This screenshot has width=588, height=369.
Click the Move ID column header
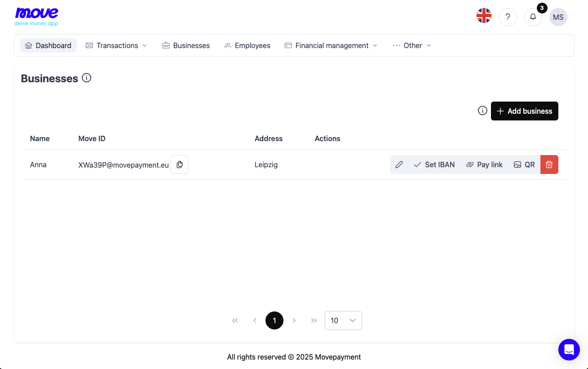pyautogui.click(x=92, y=138)
